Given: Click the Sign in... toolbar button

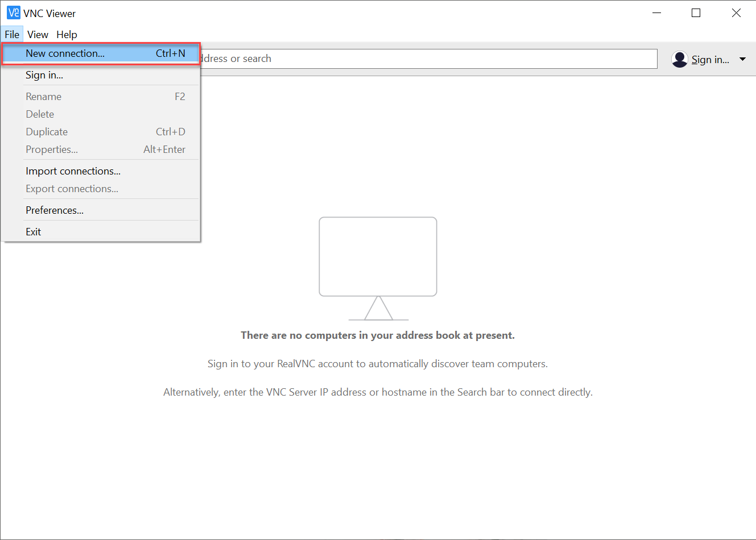Looking at the screenshot, I should coord(710,59).
